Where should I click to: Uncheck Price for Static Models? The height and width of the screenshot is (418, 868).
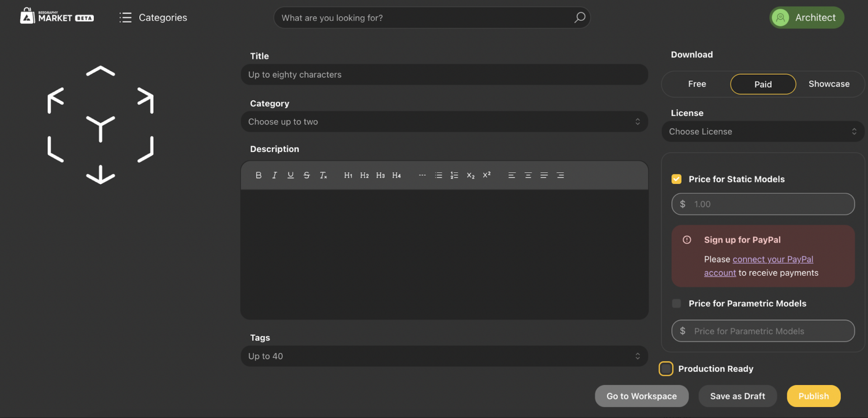tap(676, 179)
